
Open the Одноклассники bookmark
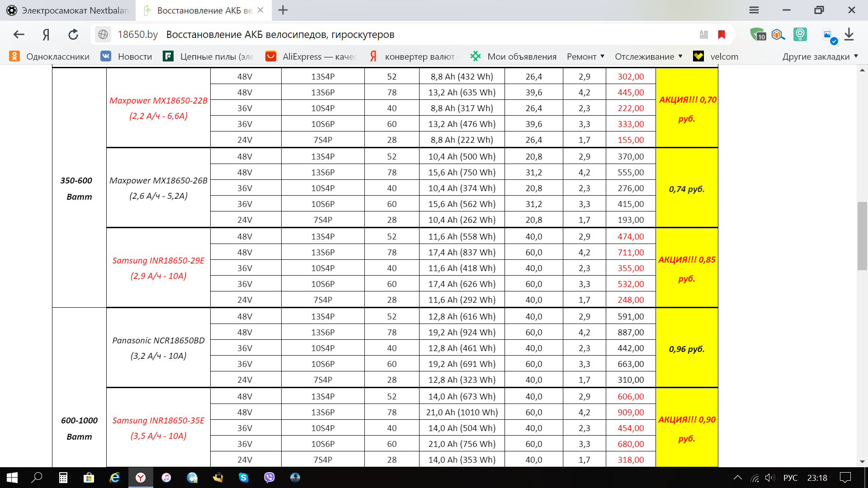(x=50, y=56)
